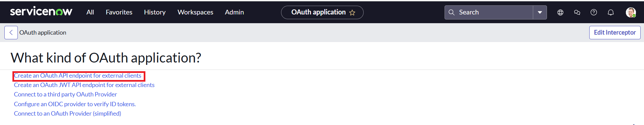Screen dimensions: 644x125
Task: Show notifications via the bell icon
Action: tap(611, 12)
